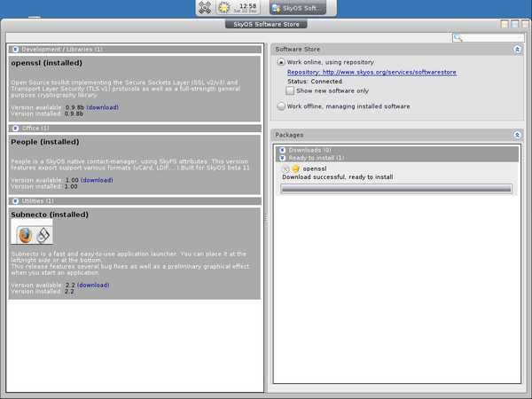Collapse the Packages panel
The image size is (532, 399).
pyautogui.click(x=517, y=135)
